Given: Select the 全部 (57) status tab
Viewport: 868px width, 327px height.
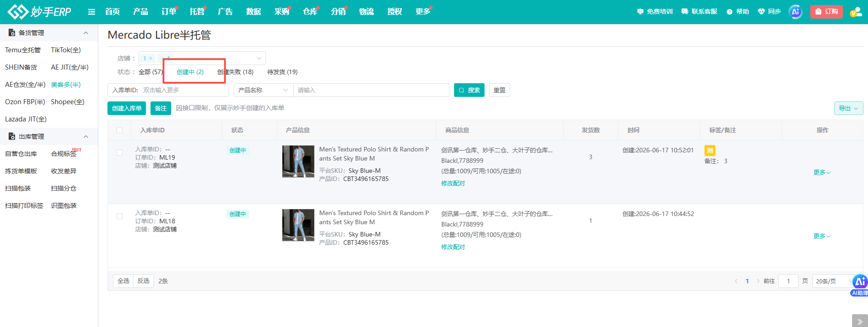Looking at the screenshot, I should coord(151,72).
